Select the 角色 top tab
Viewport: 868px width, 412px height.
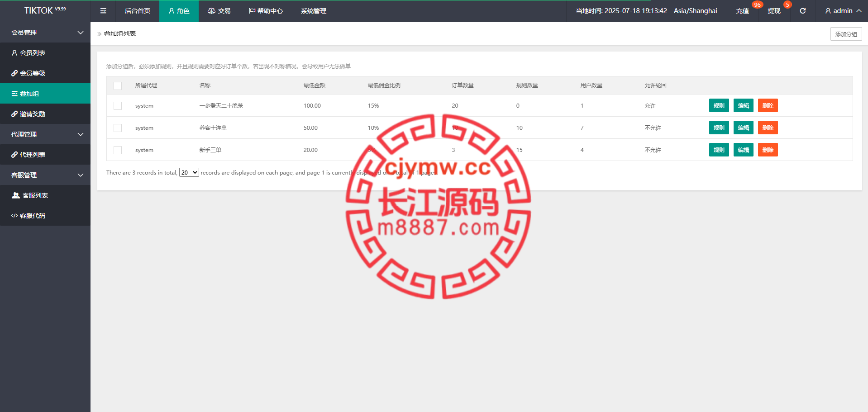[x=179, y=11]
